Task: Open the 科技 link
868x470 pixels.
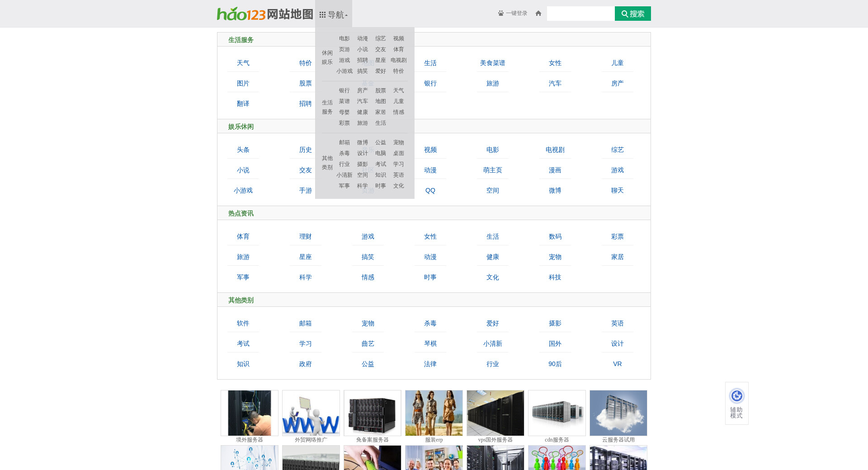Action: click(x=555, y=277)
